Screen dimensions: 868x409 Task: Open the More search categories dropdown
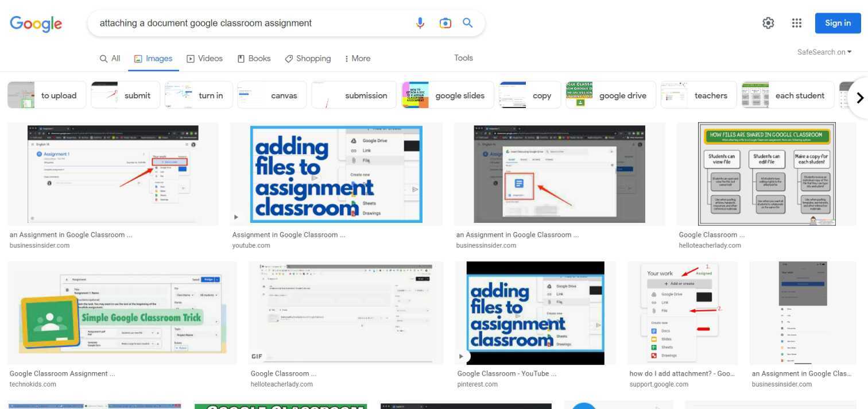click(357, 58)
